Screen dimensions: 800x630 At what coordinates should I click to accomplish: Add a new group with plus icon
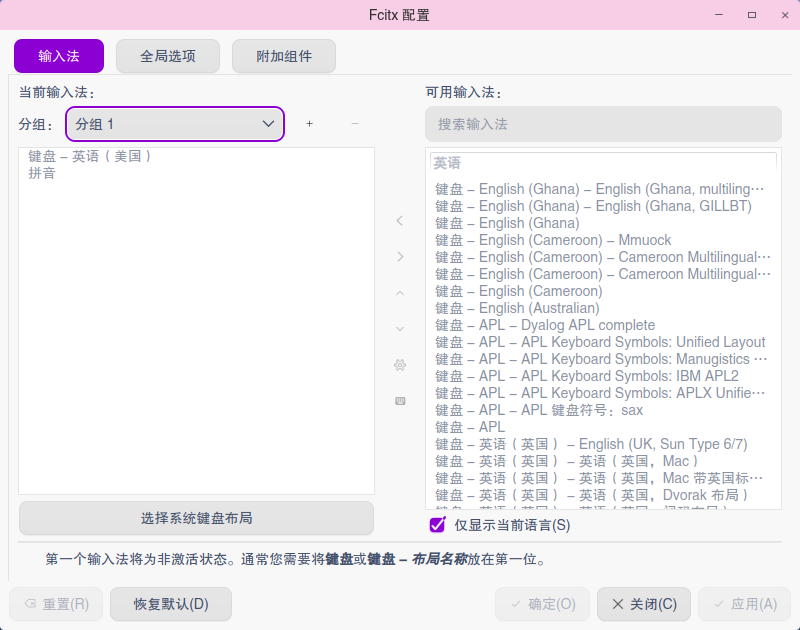[309, 123]
